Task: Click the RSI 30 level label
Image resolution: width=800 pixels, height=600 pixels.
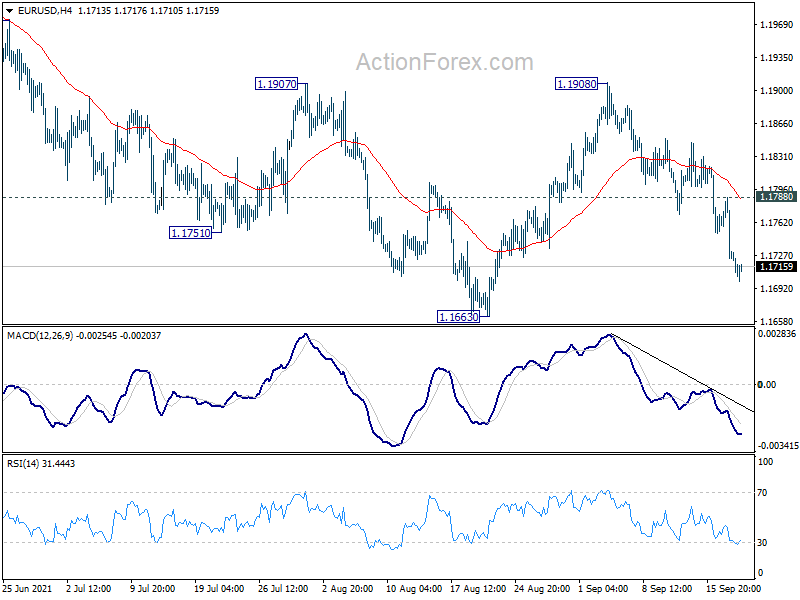Action: (762, 543)
